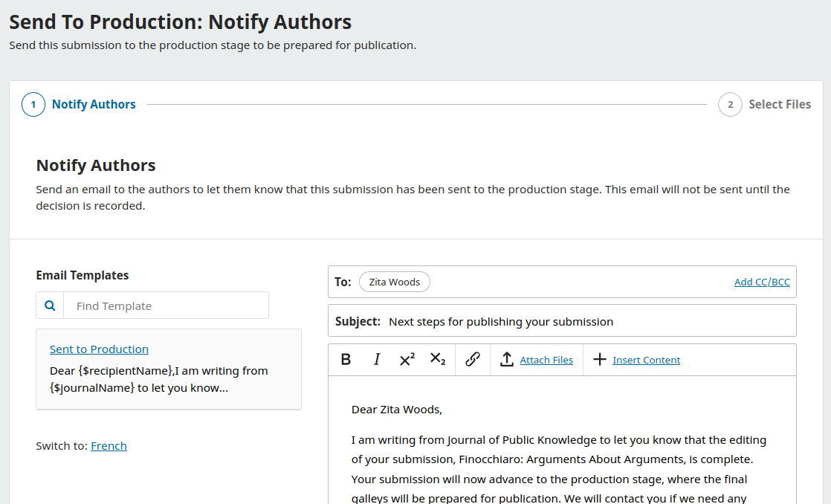Open Attach Files link
The width and height of the screenshot is (831, 504).
pos(546,360)
